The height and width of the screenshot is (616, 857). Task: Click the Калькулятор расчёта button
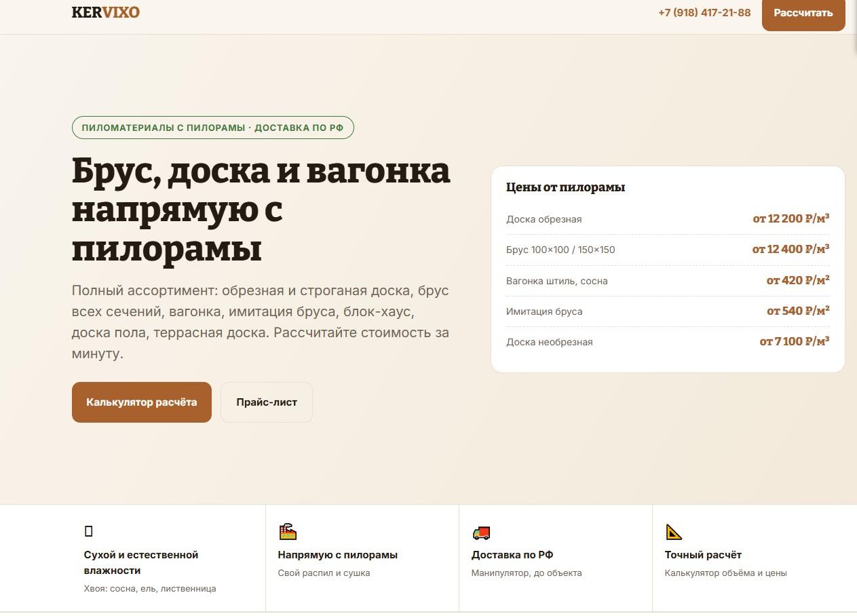click(x=142, y=402)
